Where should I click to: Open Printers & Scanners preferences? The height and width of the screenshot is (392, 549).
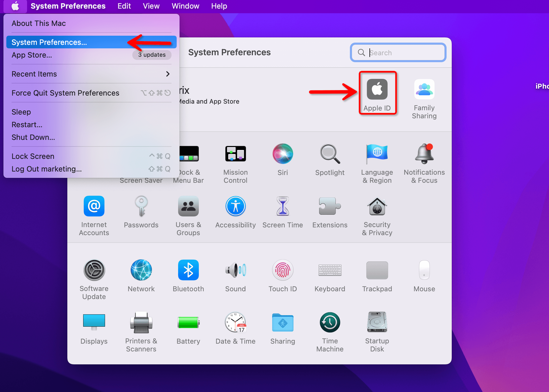click(141, 332)
